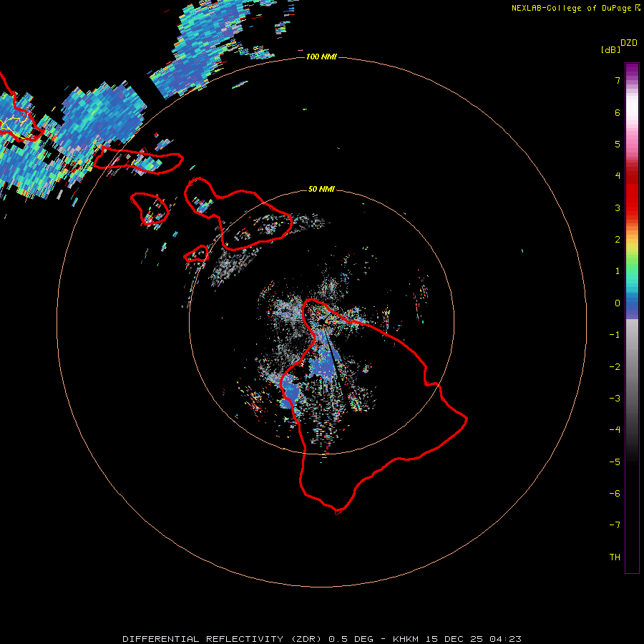Select the 7 dB tick label

618,80
